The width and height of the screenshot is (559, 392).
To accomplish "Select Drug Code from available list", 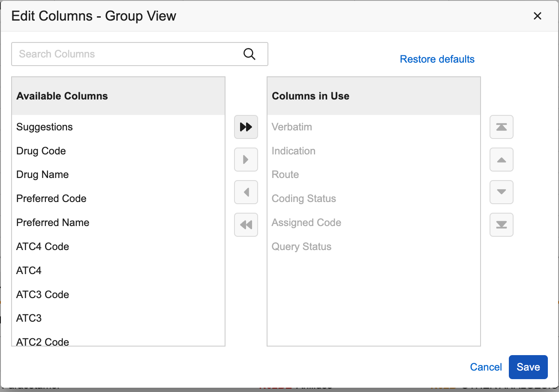I will point(41,151).
